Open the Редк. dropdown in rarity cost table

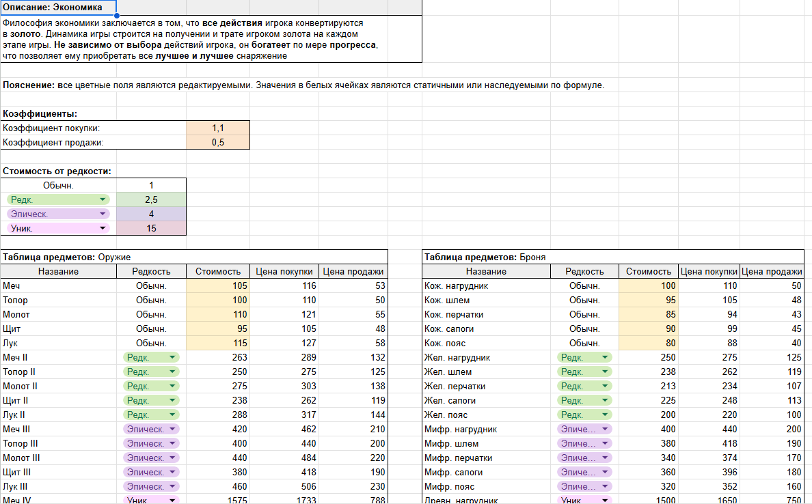(x=103, y=199)
